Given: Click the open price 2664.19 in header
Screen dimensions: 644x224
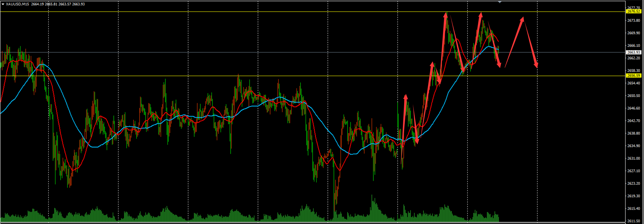Looking at the screenshot, I should pyautogui.click(x=38, y=4).
